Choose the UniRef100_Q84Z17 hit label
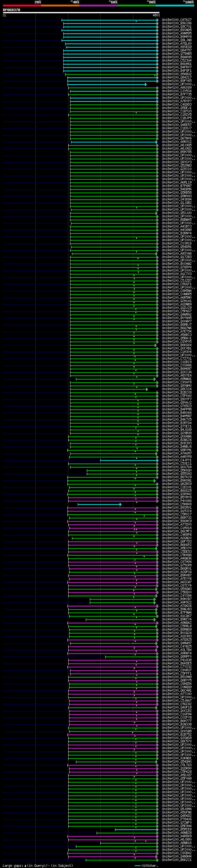The width and height of the screenshot is (197, 868). (177, 78)
